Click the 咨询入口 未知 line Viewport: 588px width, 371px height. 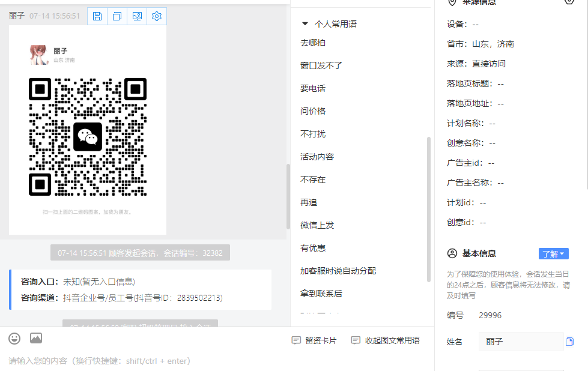[x=78, y=282]
